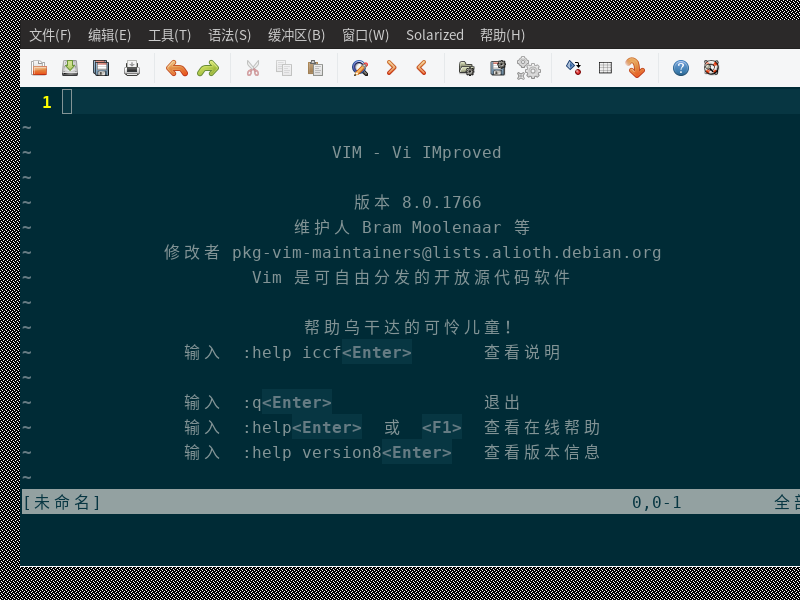
Task: Click the blue Help question mark icon
Action: pos(681,68)
